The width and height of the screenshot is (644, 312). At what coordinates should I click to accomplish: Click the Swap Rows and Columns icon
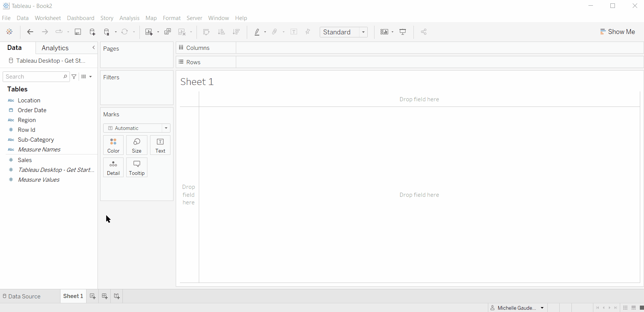click(x=206, y=32)
